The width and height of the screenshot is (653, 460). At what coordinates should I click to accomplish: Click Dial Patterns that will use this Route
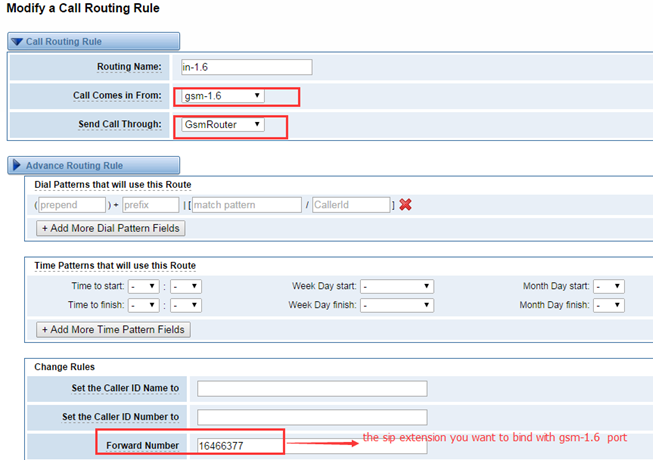[x=113, y=184]
